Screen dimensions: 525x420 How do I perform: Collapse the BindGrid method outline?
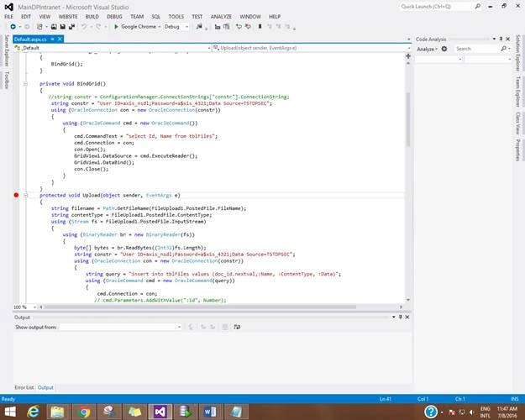coord(25,84)
